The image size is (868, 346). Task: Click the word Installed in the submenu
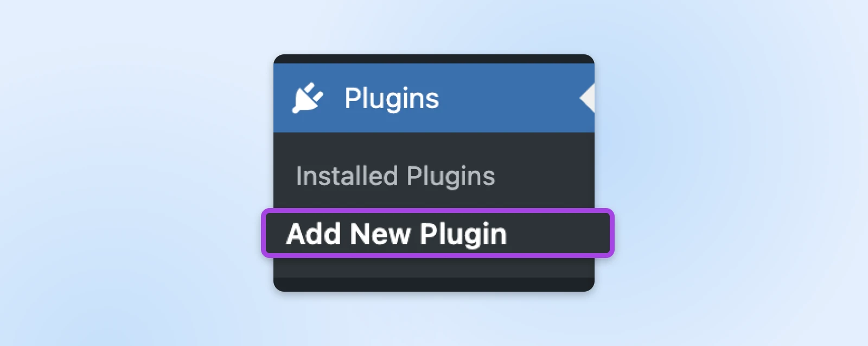[x=347, y=176]
